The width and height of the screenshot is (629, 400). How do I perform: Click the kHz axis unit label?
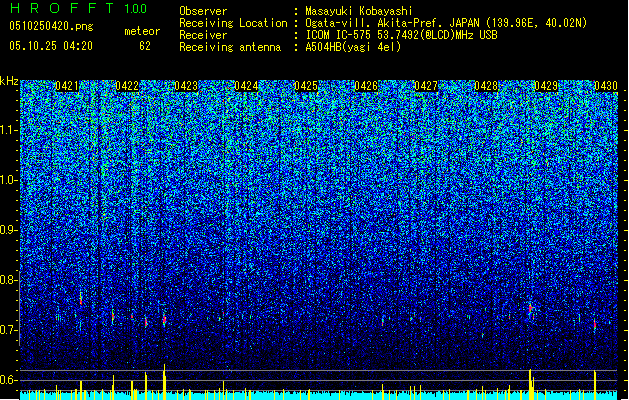[9, 81]
